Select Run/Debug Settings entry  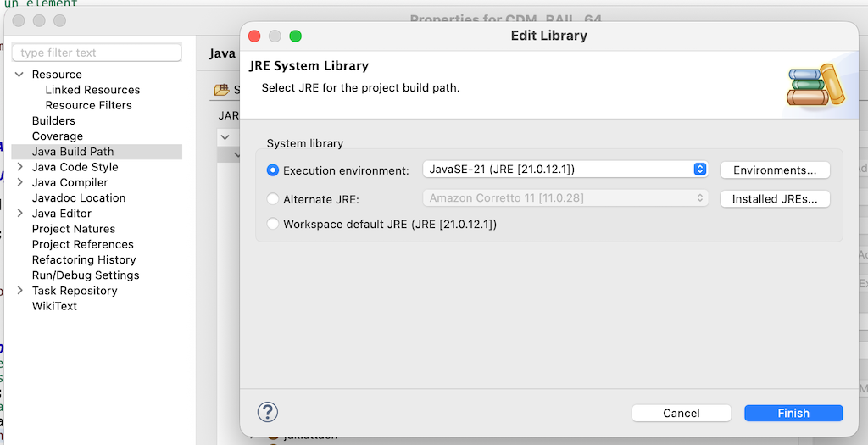tap(86, 275)
